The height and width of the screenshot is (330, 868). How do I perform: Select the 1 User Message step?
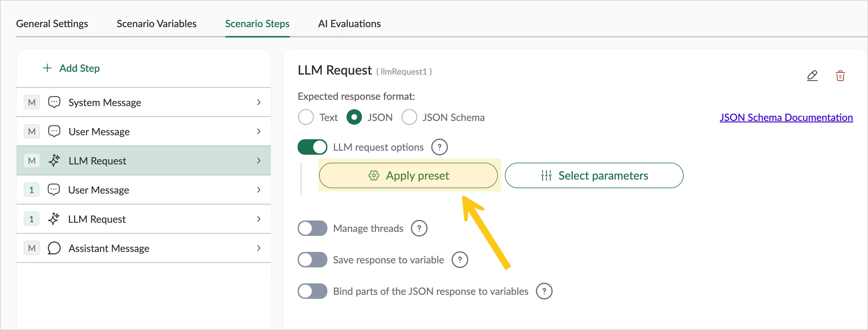pos(144,190)
